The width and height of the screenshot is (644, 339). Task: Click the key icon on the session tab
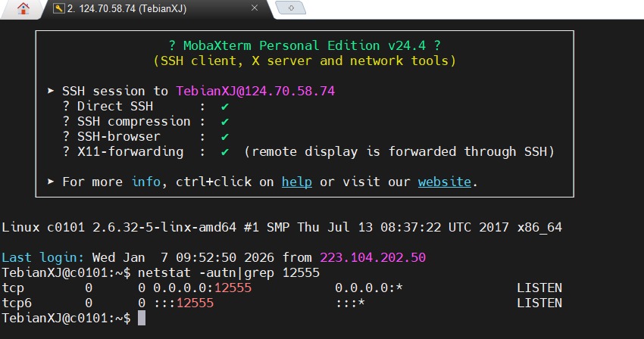(x=58, y=9)
